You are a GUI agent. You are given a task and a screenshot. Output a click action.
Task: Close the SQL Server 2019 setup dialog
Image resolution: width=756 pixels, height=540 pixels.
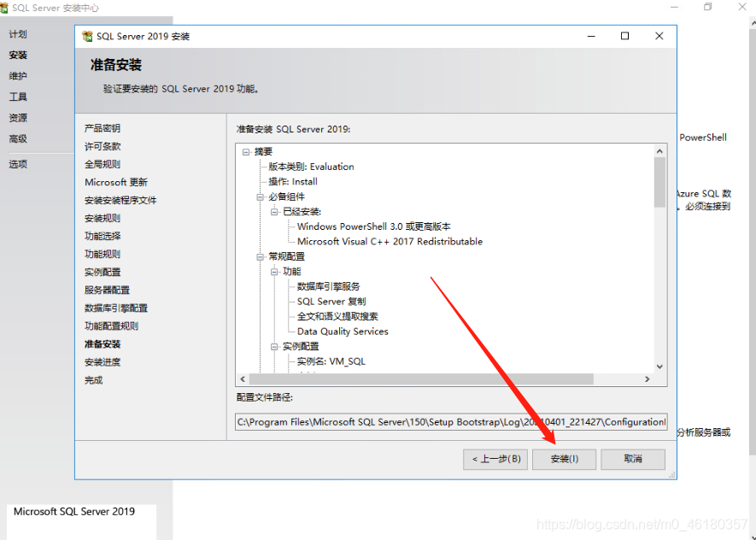[x=659, y=36]
